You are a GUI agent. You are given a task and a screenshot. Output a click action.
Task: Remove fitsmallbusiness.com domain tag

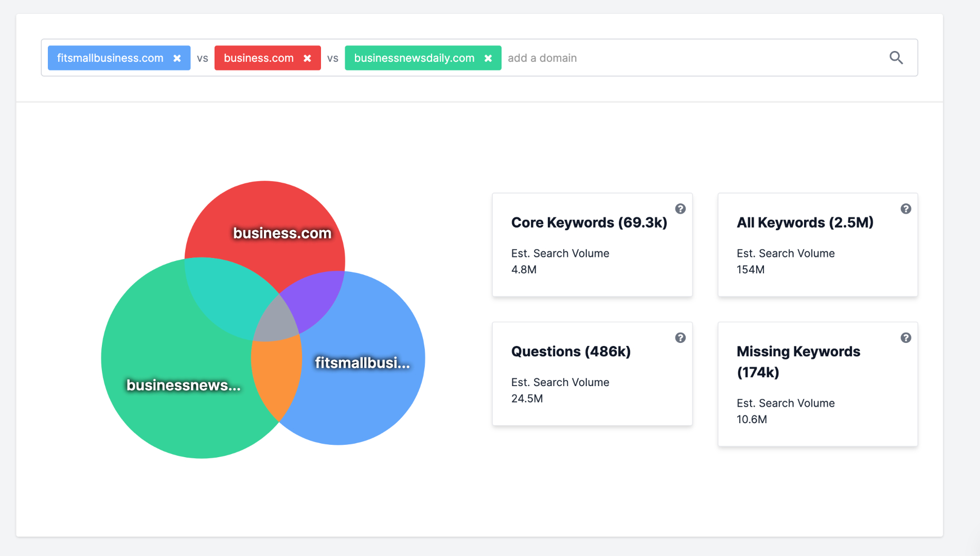(177, 58)
